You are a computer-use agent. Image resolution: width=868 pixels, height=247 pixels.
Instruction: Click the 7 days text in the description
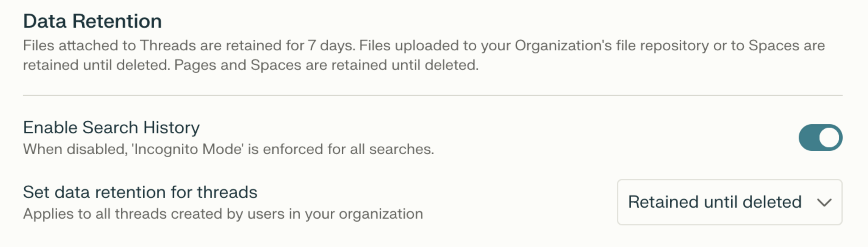click(331, 45)
